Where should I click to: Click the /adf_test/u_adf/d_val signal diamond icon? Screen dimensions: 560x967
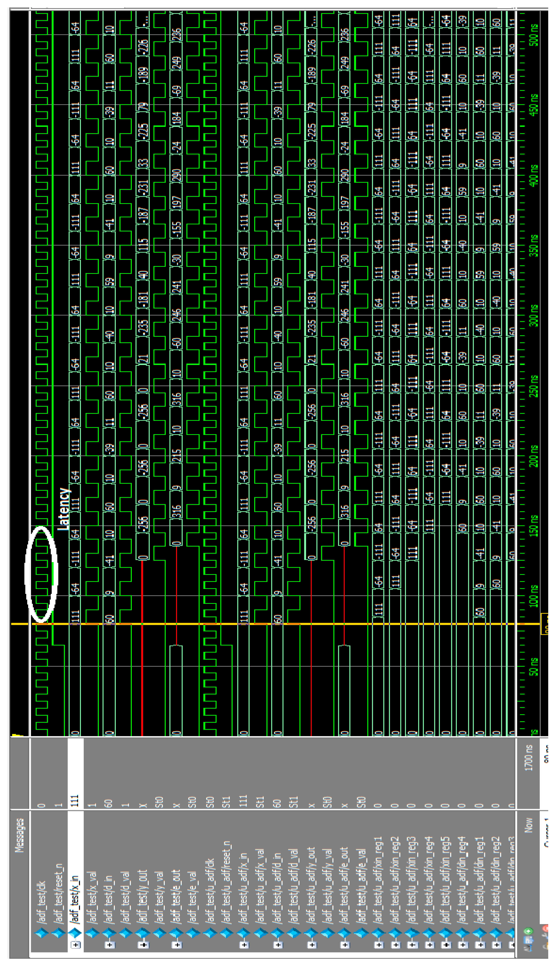click(294, 933)
